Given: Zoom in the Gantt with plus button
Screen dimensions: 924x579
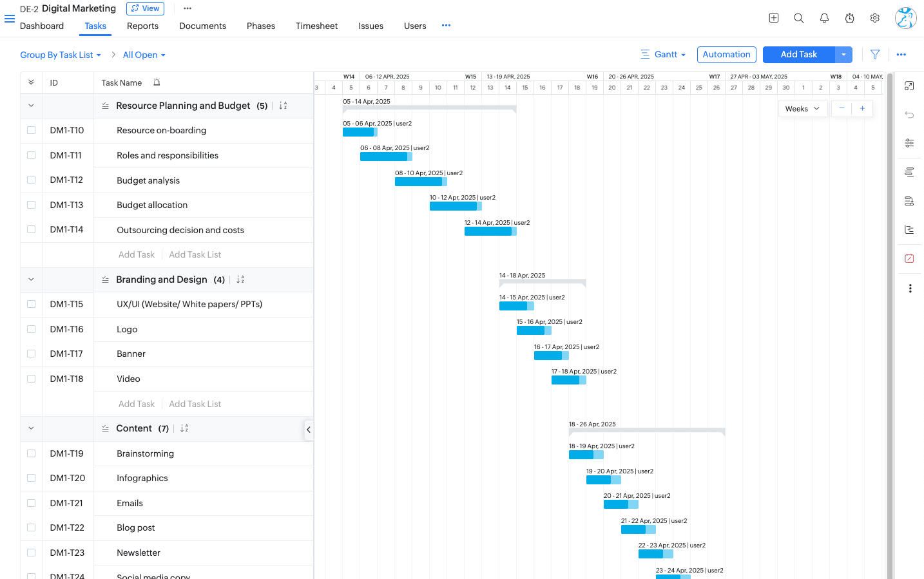Looking at the screenshot, I should 862,108.
